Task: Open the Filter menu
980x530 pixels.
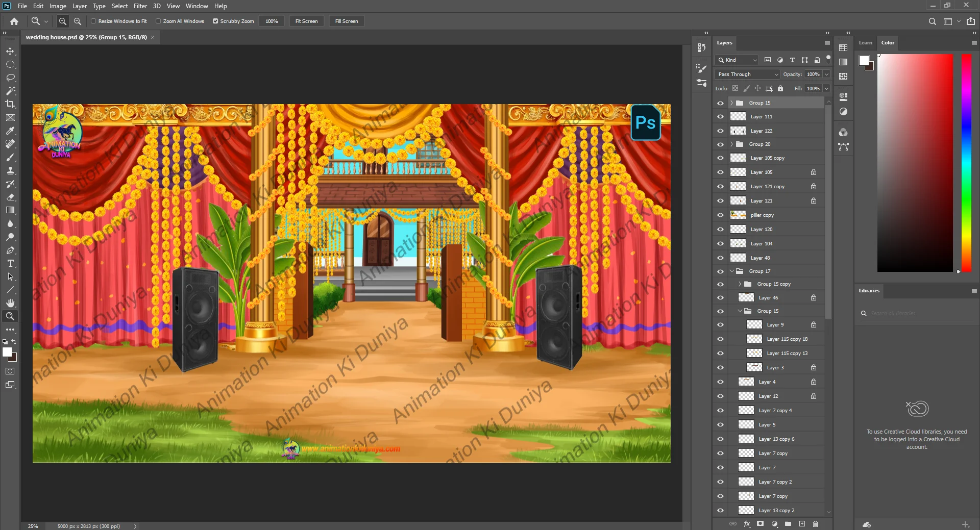Action: (x=140, y=6)
